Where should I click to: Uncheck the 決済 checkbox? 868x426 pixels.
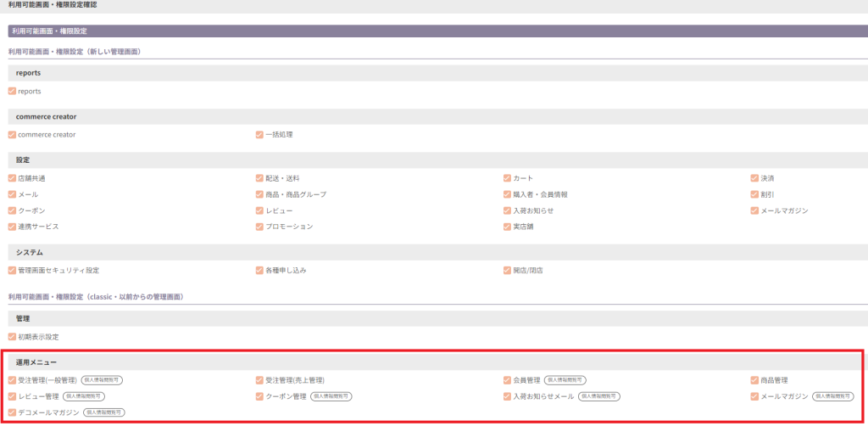pos(754,178)
